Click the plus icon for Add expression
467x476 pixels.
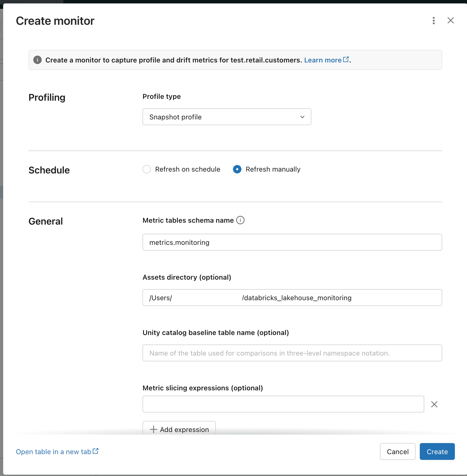[153, 429]
